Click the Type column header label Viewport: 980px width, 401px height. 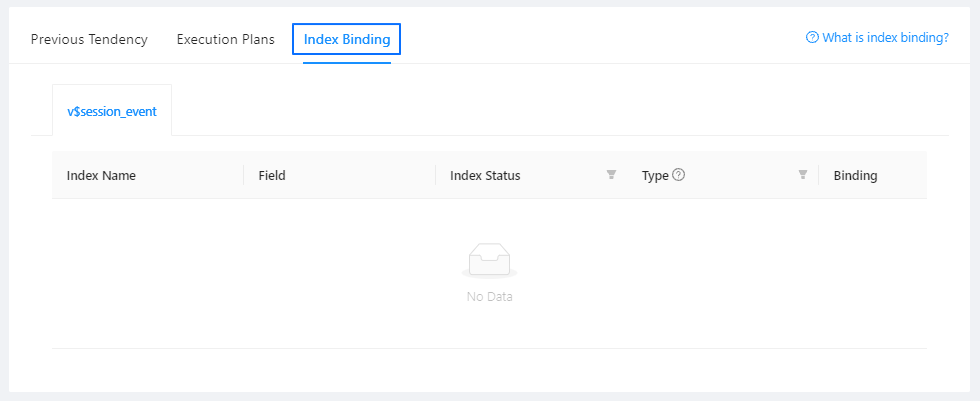pos(655,176)
